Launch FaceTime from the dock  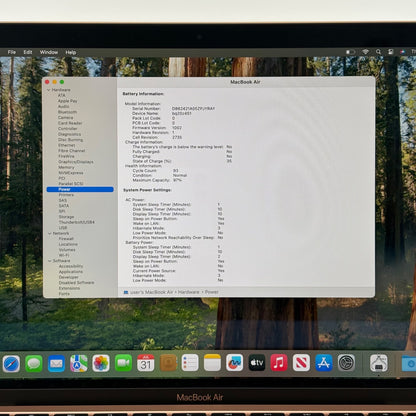click(x=123, y=363)
